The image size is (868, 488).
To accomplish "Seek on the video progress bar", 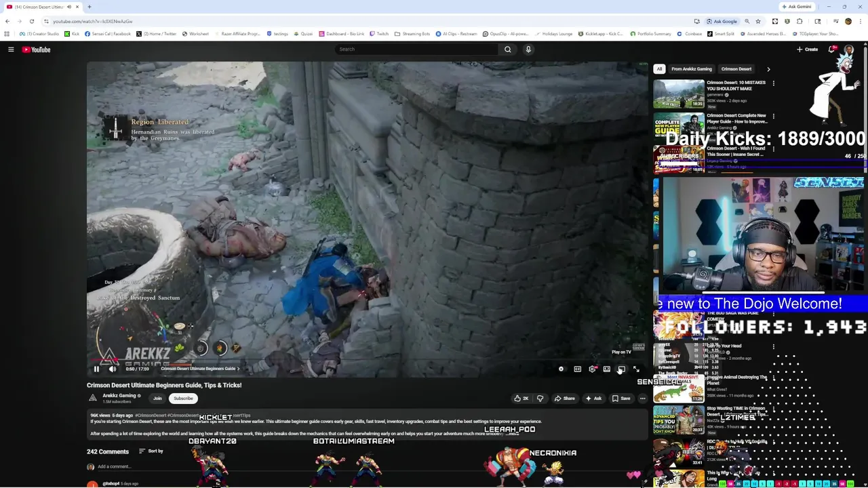I will point(367,361).
